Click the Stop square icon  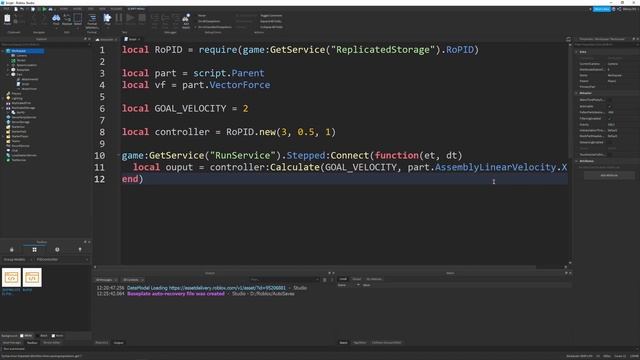point(142,18)
